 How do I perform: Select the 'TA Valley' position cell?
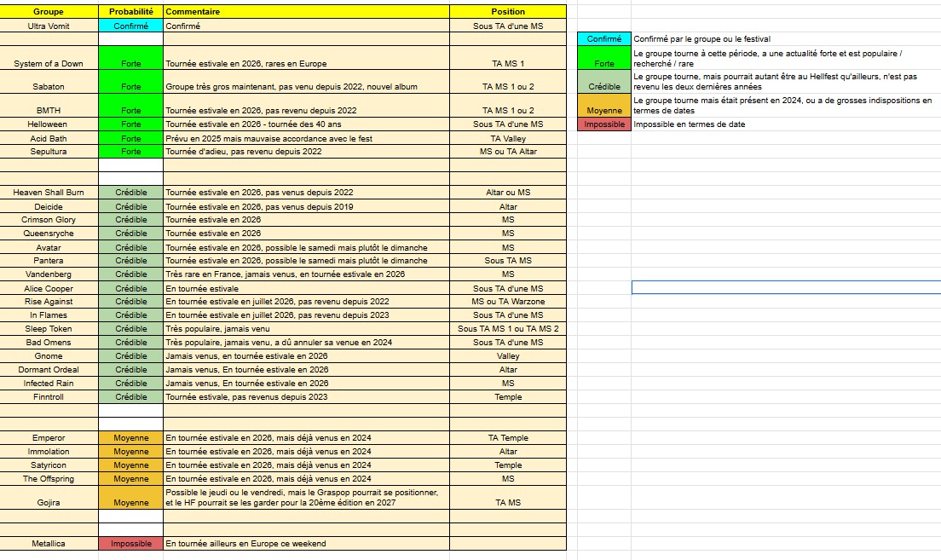click(508, 138)
